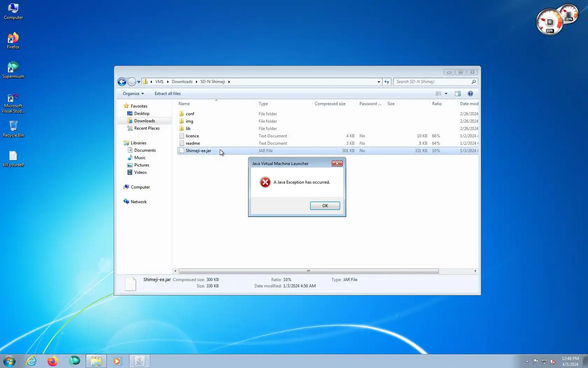This screenshot has width=588, height=368.
Task: Select Favorites in the navigation pane
Action: click(139, 106)
